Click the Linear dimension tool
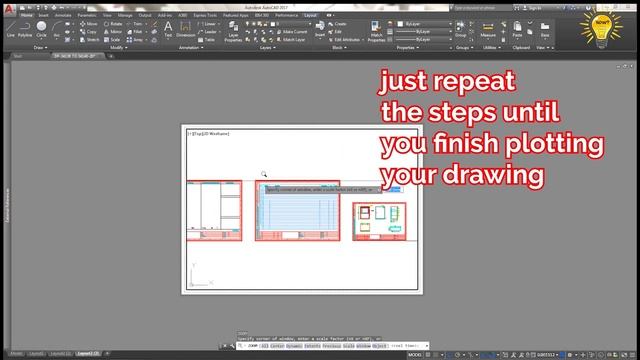Viewport: 640px width, 360px height. [x=207, y=24]
